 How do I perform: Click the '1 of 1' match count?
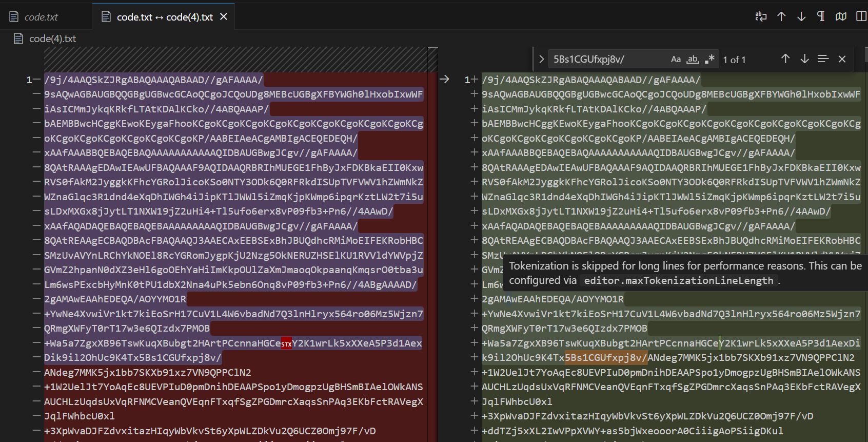734,60
